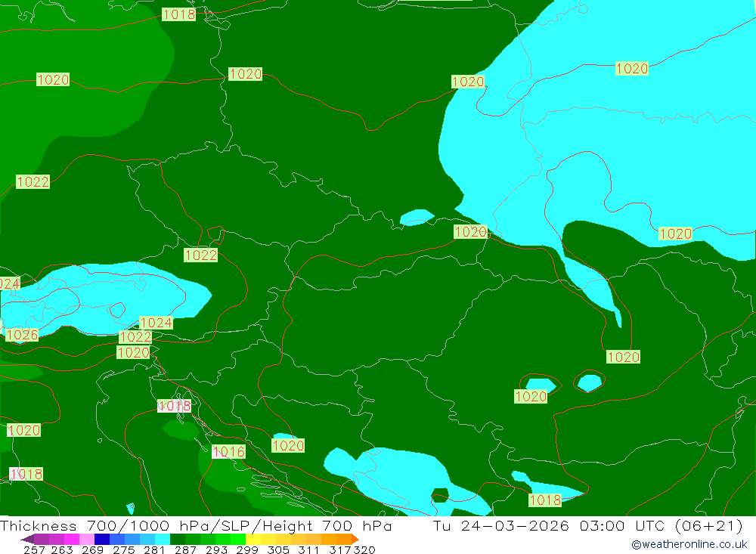756x554 pixels.
Task: Click the magenta swatch in the thickness legend
Action: coord(71,539)
